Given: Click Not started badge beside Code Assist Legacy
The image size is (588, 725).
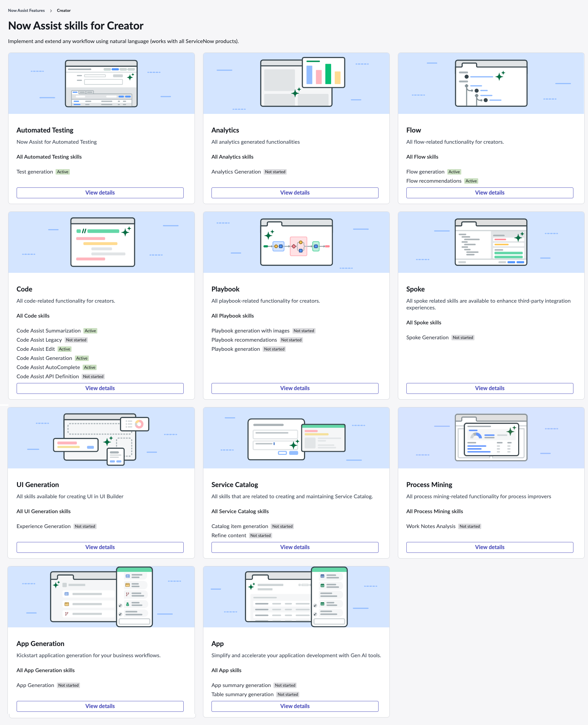Looking at the screenshot, I should [x=76, y=340].
